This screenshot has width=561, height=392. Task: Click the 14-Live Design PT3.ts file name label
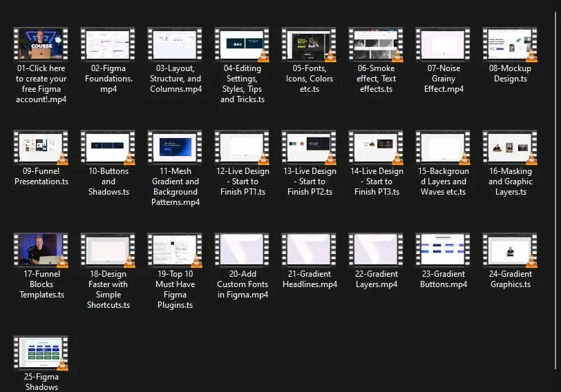click(x=376, y=182)
